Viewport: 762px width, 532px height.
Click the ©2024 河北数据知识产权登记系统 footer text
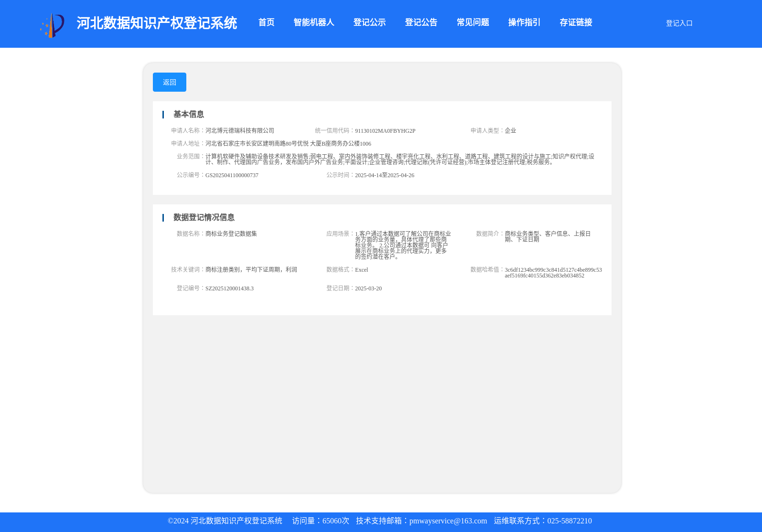tap(225, 521)
